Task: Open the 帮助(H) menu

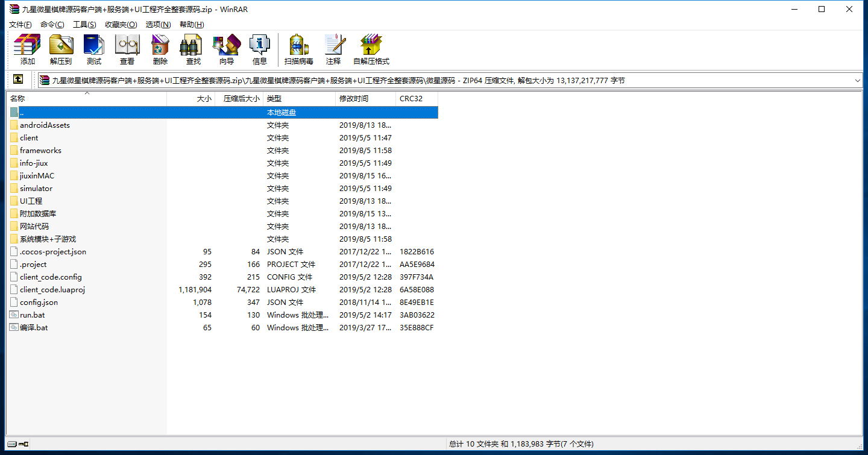Action: point(192,25)
